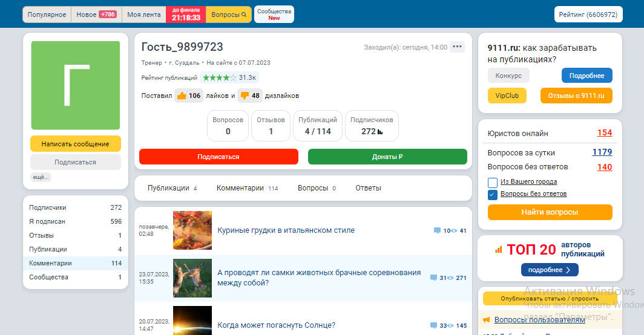The width and height of the screenshot is (644, 335).
Task: Expand the 'ещё...' options under the avatar
Action: click(41, 177)
